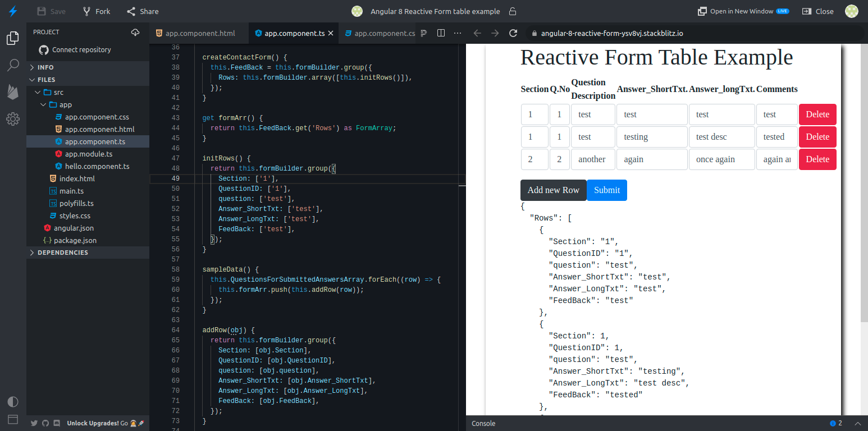Expand the INFO section
Viewport: 868px width, 431px height.
click(45, 67)
